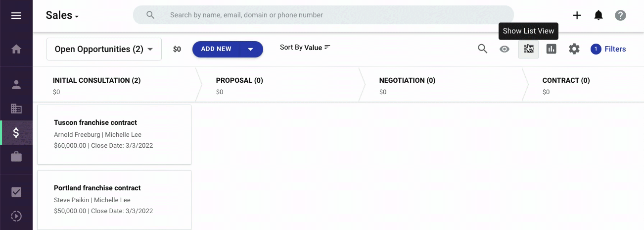Toggle the eye visibility icon
644x230 pixels.
(x=505, y=49)
